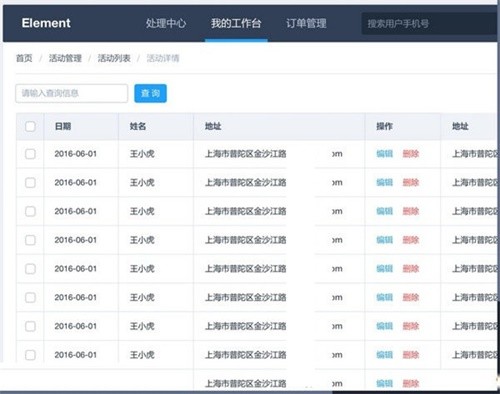
Task: Click 编辑 in the second table row
Action: [385, 183]
